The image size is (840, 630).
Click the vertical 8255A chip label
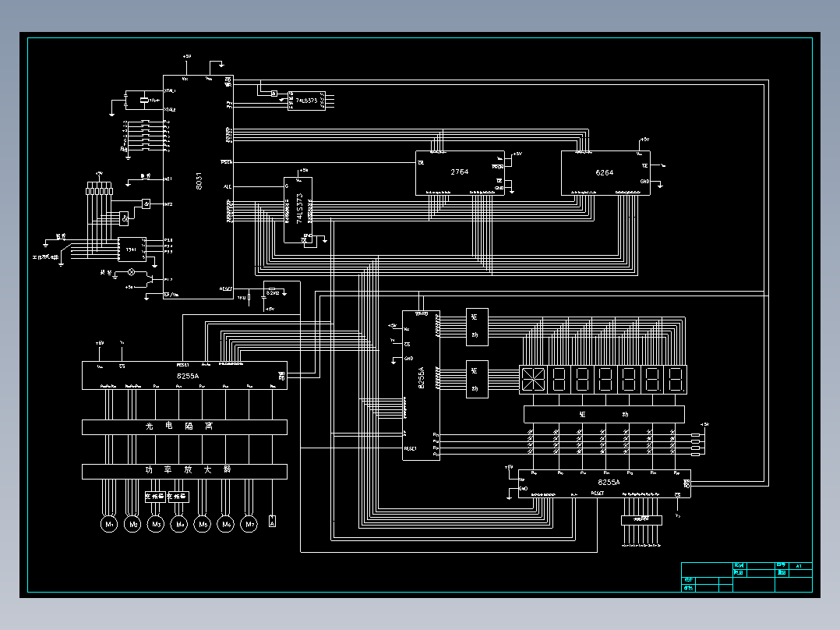tap(421, 377)
